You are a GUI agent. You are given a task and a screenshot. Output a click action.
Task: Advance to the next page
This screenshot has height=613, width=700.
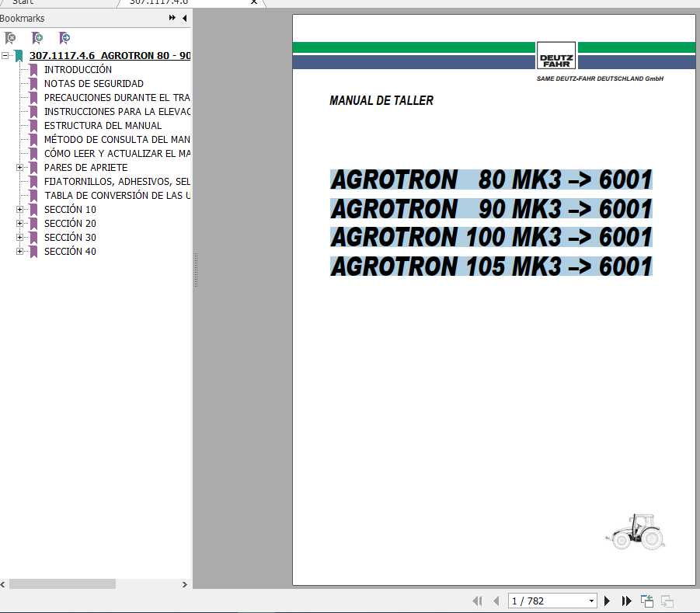tap(607, 601)
